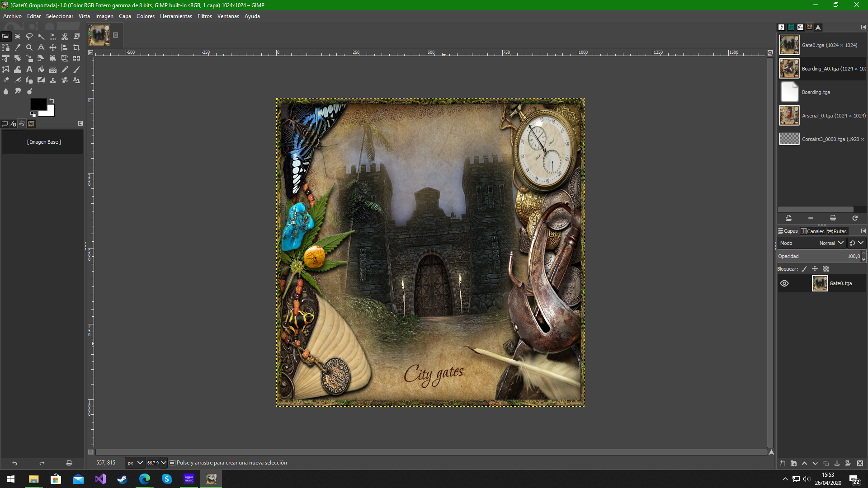Anchor the floating layer

(837, 464)
